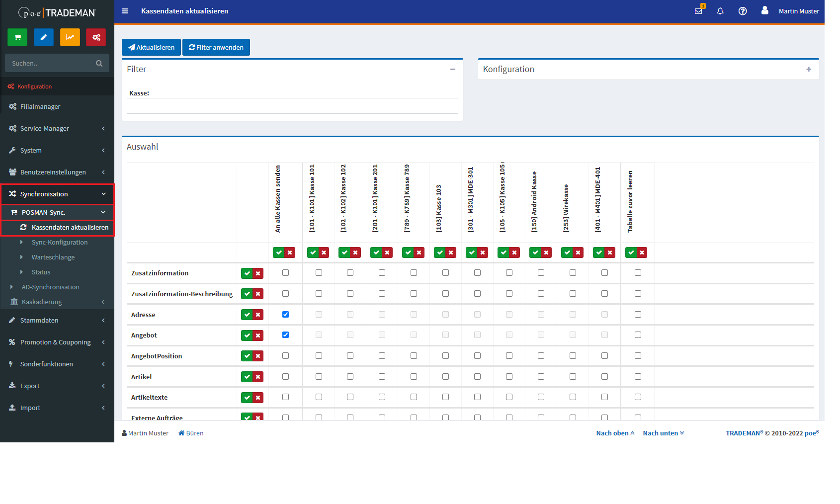The image size is (840, 504).
Task: Toggle sidebar with the hamburger menu icon
Action: 125,11
